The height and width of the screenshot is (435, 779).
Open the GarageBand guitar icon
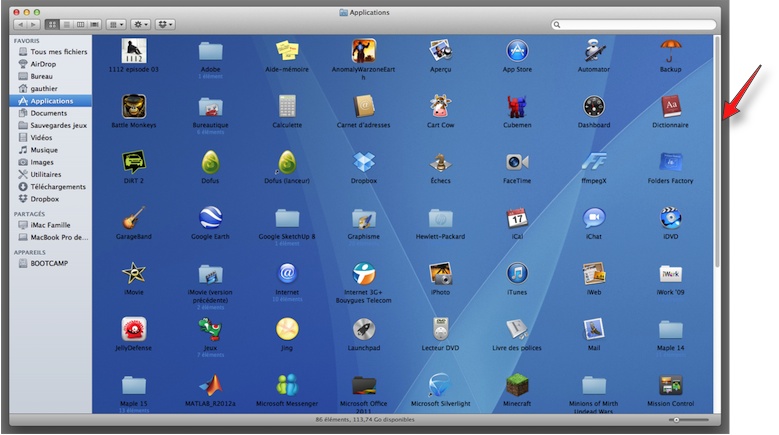[134, 218]
